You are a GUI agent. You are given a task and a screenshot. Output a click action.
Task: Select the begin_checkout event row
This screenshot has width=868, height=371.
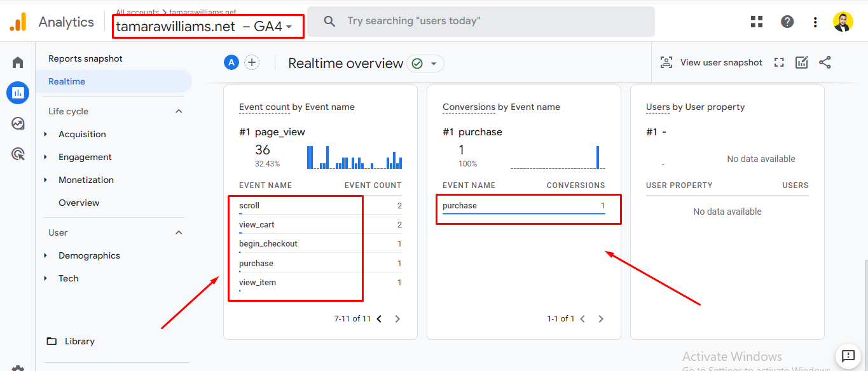(x=320, y=244)
